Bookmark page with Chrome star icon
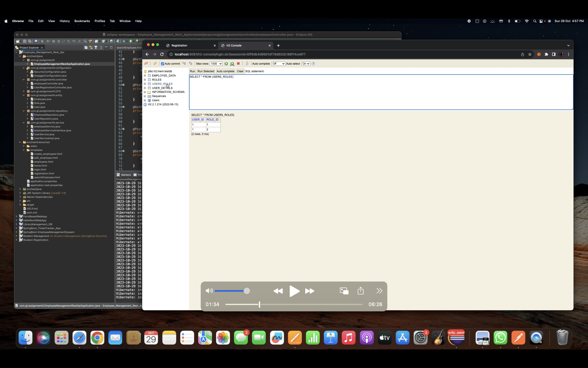Viewport: 588px width, 368px height. (x=530, y=54)
